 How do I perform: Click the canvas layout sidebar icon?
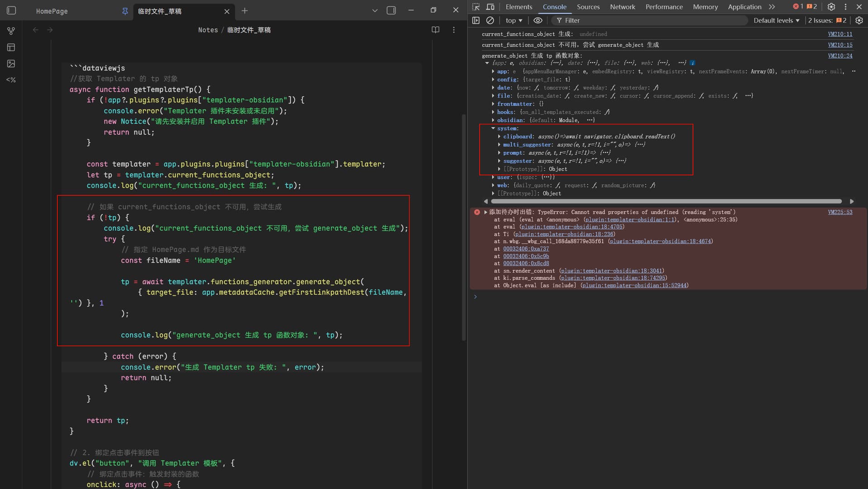[x=11, y=47]
